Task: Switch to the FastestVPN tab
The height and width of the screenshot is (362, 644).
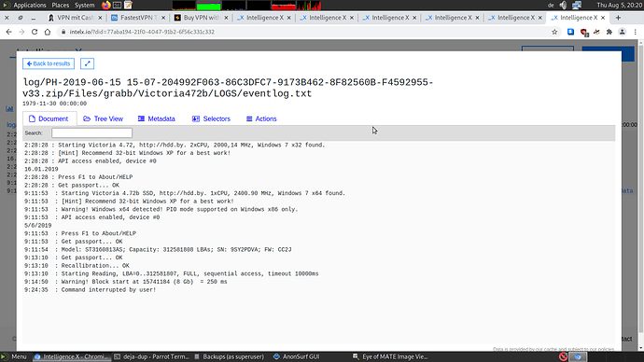Action: pyautogui.click(x=137, y=18)
